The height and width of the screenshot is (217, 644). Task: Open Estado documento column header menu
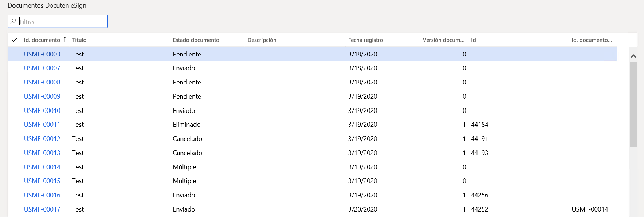tap(196, 40)
